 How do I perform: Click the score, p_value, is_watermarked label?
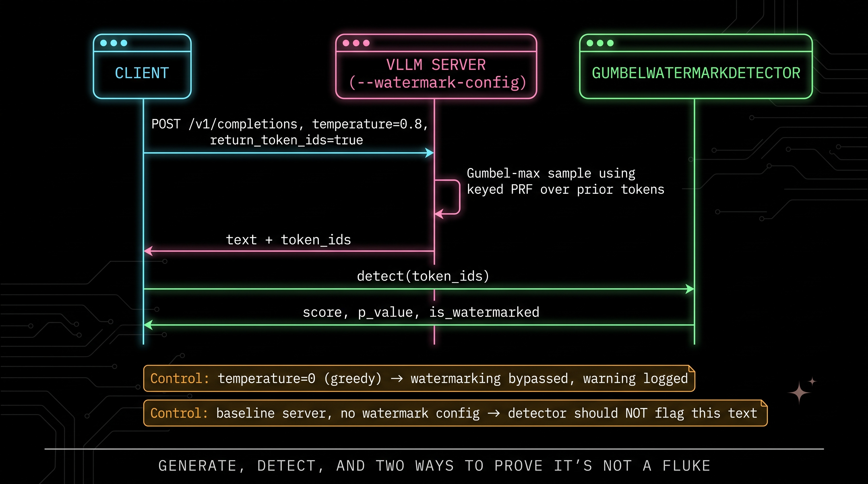click(x=421, y=312)
